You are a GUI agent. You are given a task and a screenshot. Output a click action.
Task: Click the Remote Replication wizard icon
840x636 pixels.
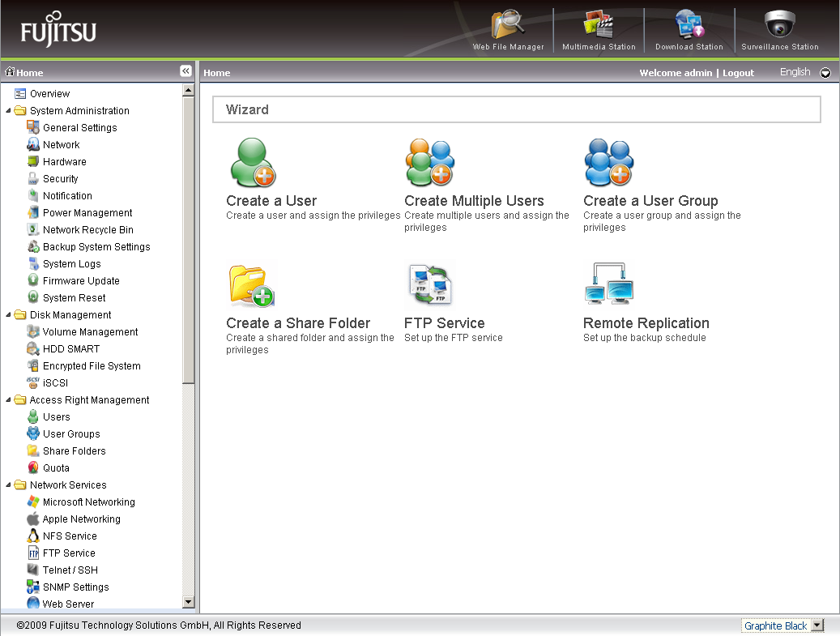pos(608,285)
